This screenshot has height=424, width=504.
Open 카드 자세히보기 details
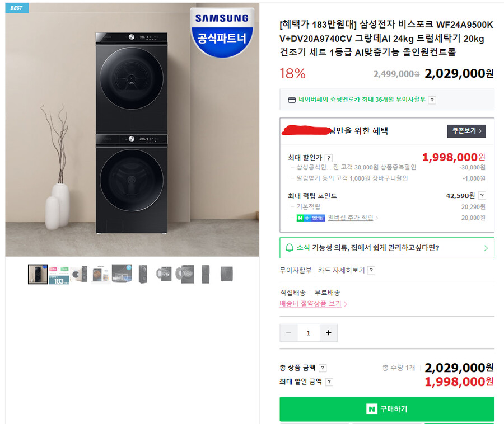point(342,269)
